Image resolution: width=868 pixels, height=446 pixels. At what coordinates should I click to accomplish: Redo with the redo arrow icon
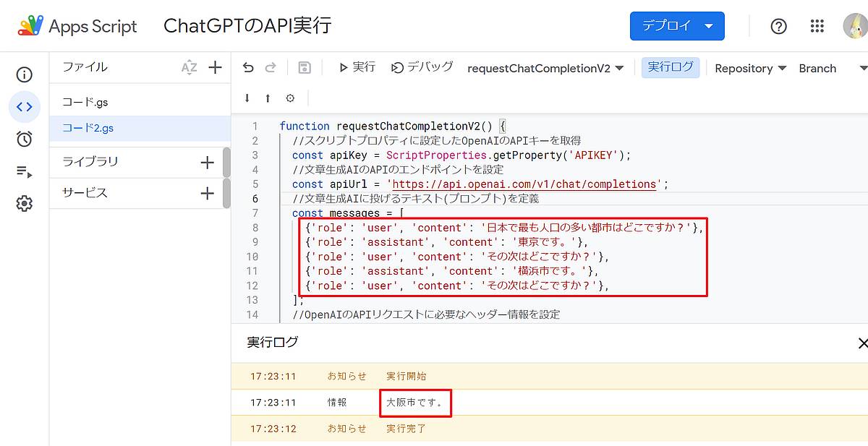271,68
